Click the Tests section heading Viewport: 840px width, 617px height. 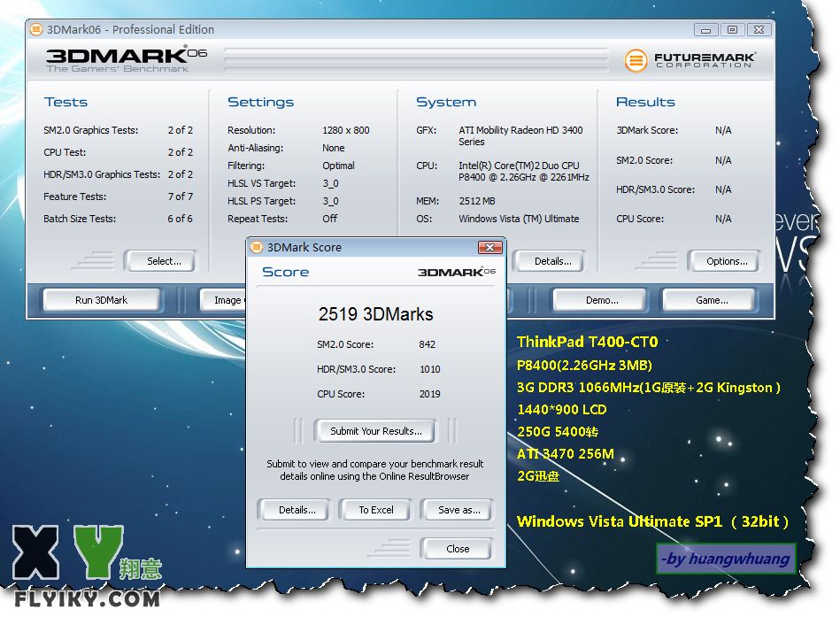66,102
